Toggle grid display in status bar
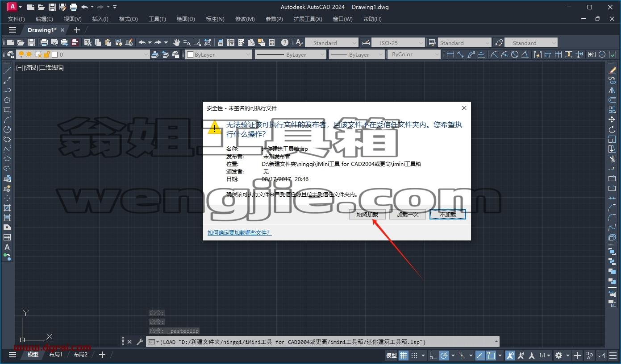Screen dimensions: 621x364 coord(403,356)
